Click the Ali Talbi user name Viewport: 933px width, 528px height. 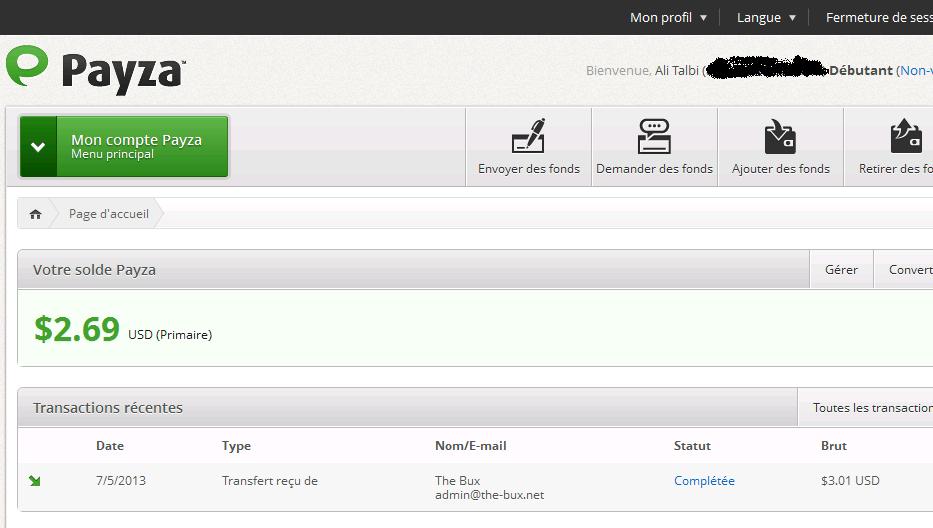(x=677, y=70)
